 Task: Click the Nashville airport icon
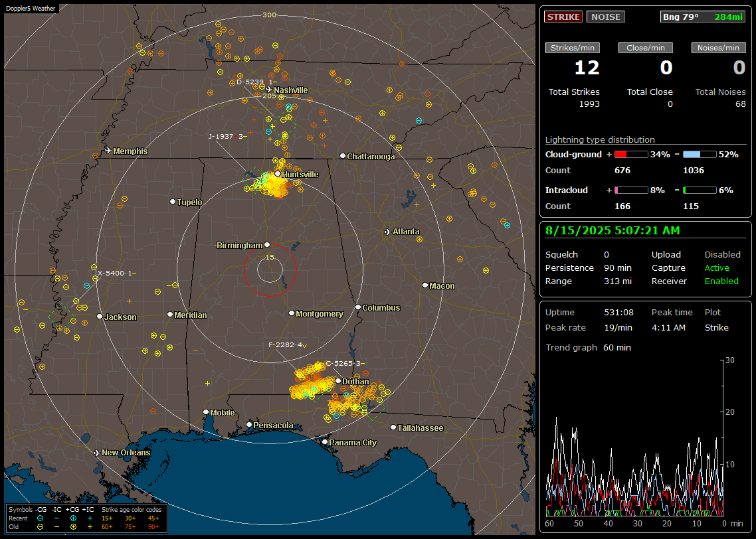point(268,90)
